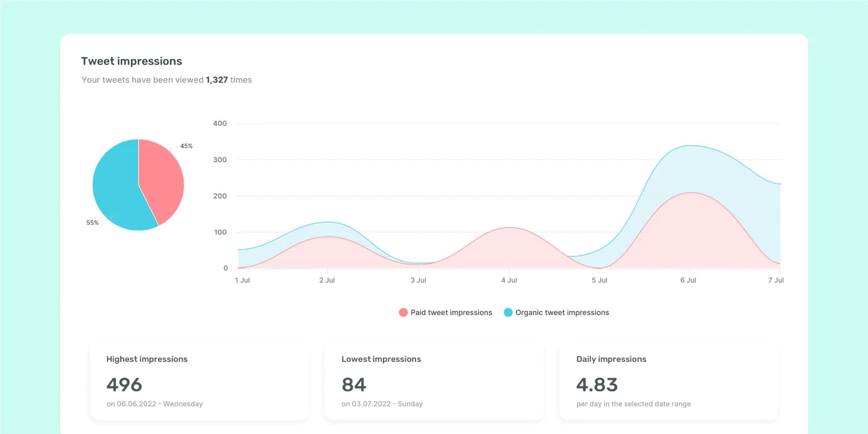The image size is (868, 434).
Task: Open the Daily impressions card title
Action: [611, 359]
